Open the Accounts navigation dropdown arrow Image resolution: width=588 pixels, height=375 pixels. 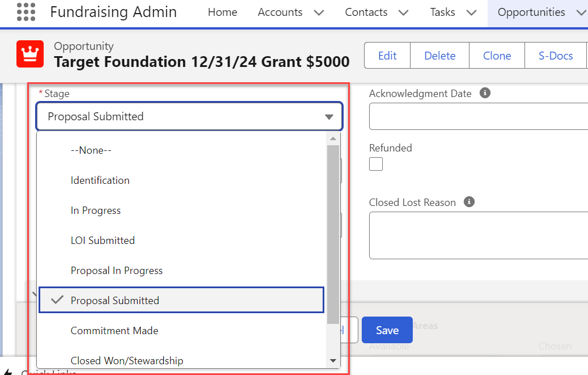319,12
